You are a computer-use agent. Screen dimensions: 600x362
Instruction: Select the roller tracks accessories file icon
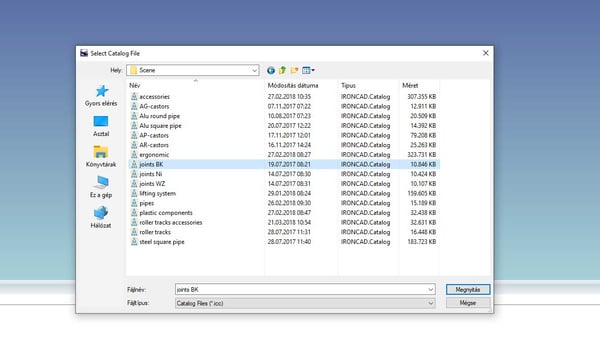pos(134,222)
